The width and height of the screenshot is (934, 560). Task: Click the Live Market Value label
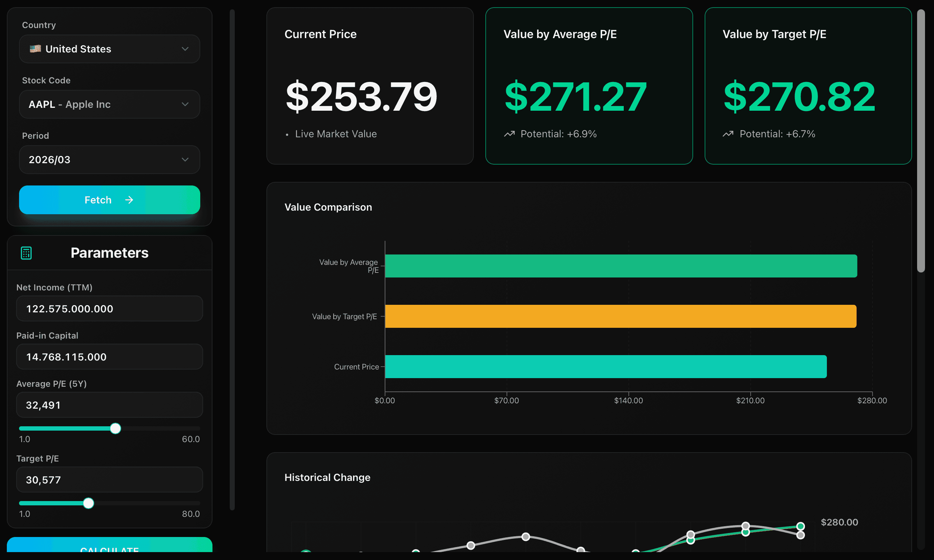coord(336,134)
